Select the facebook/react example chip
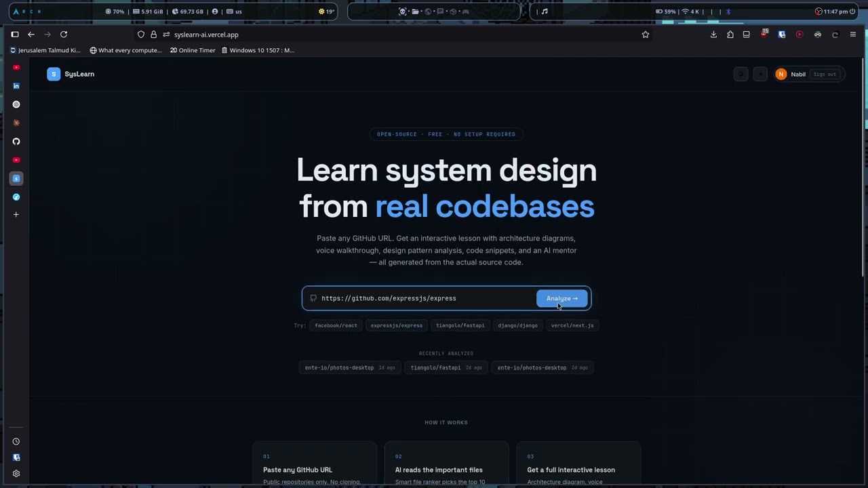Viewport: 868px width, 488px height. tap(336, 325)
